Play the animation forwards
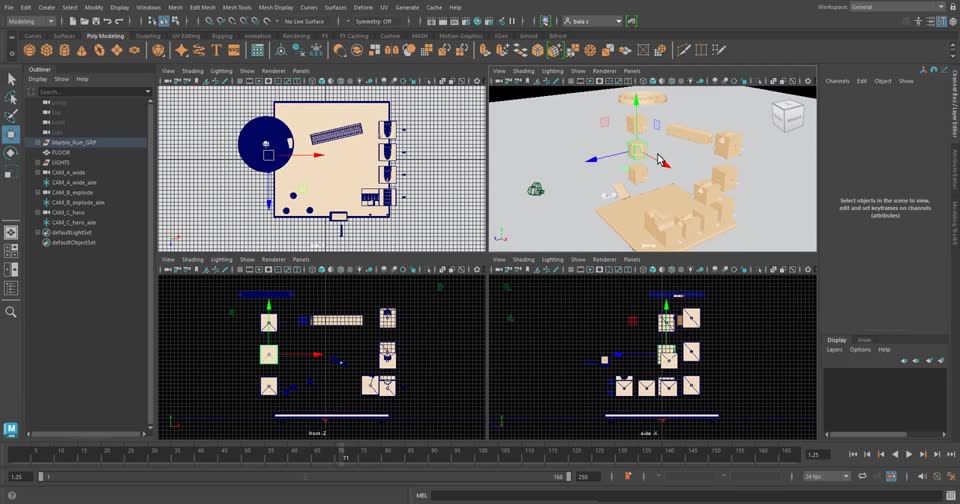The width and height of the screenshot is (960, 504). pos(909,454)
